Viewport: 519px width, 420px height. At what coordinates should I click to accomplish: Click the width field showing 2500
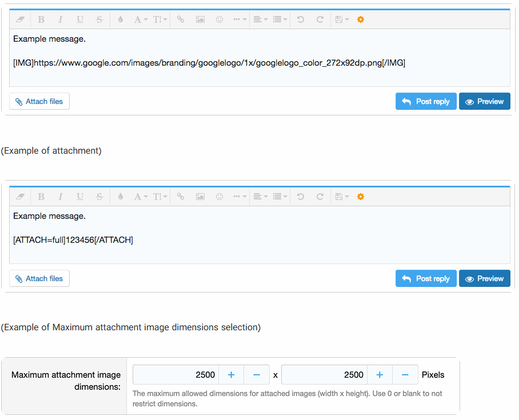click(175, 375)
